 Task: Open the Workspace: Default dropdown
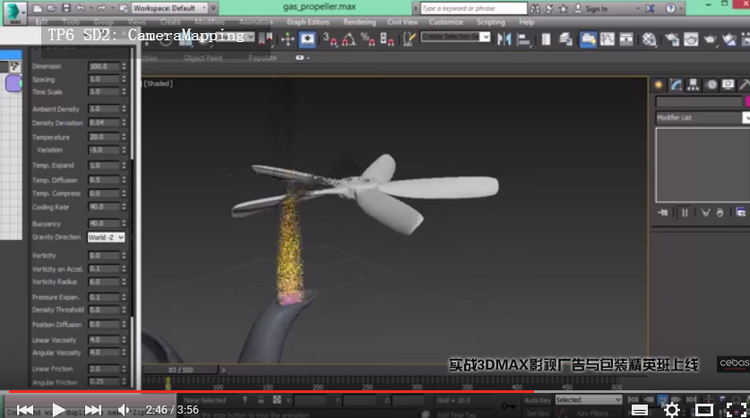click(x=170, y=8)
